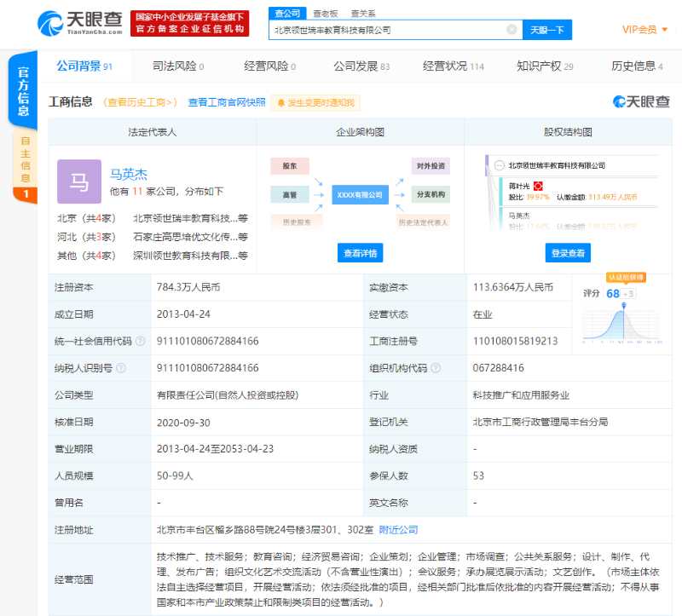The image size is (682, 616).
Task: Click industry value 科技推广和应用服务业
Action: point(521,395)
